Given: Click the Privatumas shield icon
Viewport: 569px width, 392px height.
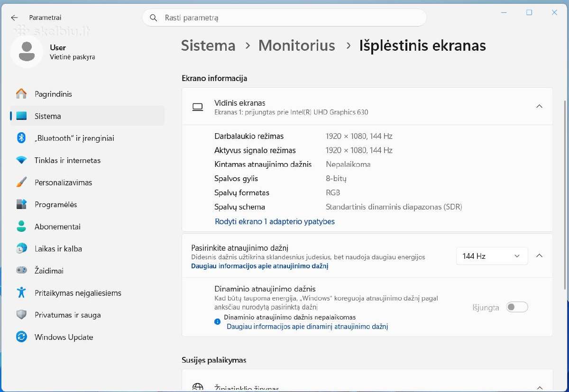Looking at the screenshot, I should [x=21, y=315].
